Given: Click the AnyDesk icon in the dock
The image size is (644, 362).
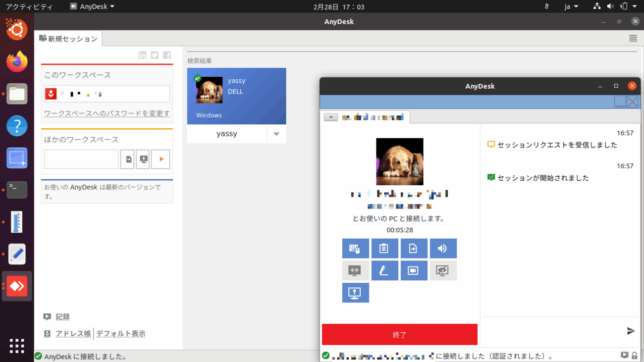Looking at the screenshot, I should pos(17,286).
